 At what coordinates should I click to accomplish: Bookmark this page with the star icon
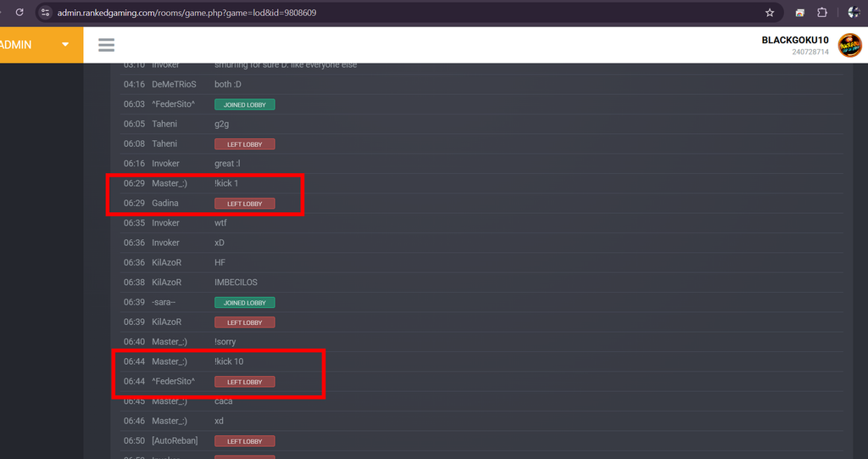coord(770,12)
